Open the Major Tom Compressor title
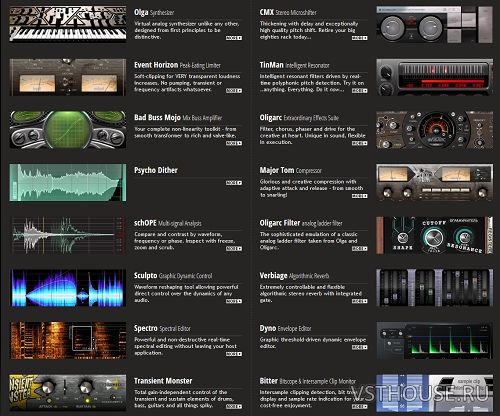The width and height of the screenshot is (500, 416). 291,170
